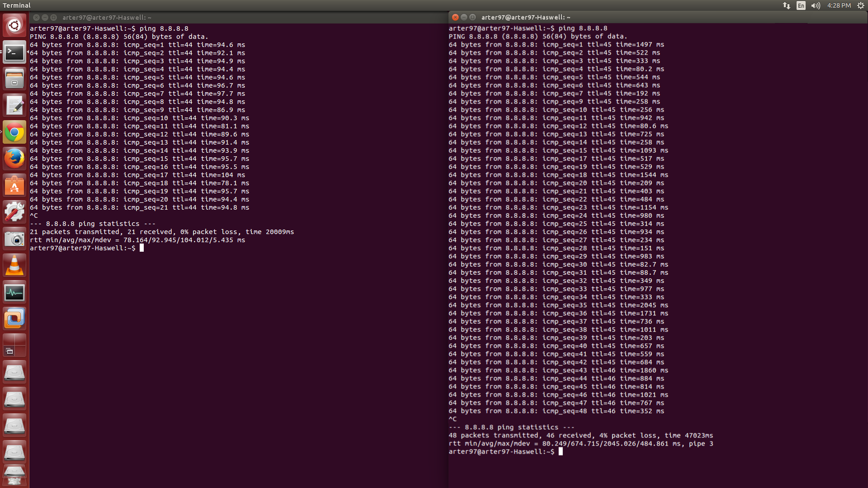Open the Ubuntu Dash search
This screenshot has height=488, width=868.
pyautogui.click(x=14, y=25)
